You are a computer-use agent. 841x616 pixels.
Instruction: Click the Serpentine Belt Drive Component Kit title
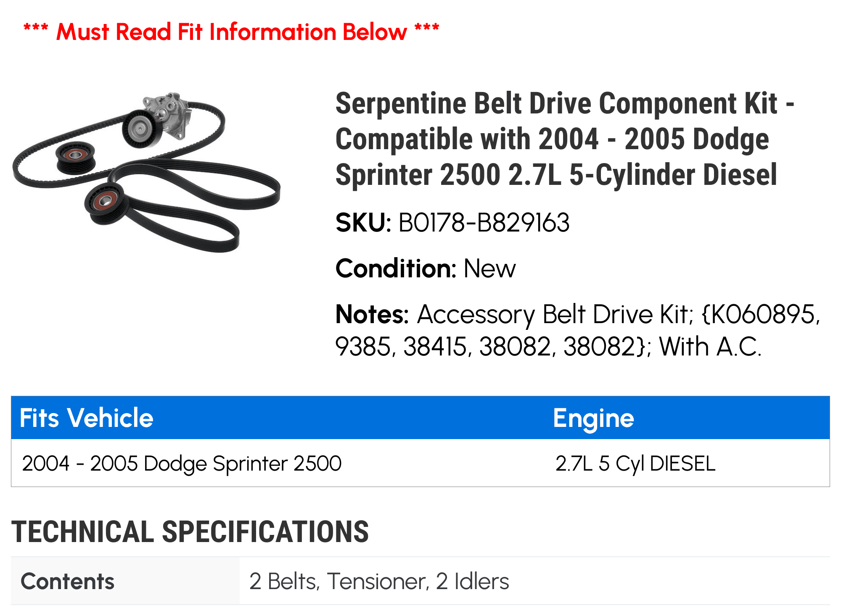pos(565,139)
